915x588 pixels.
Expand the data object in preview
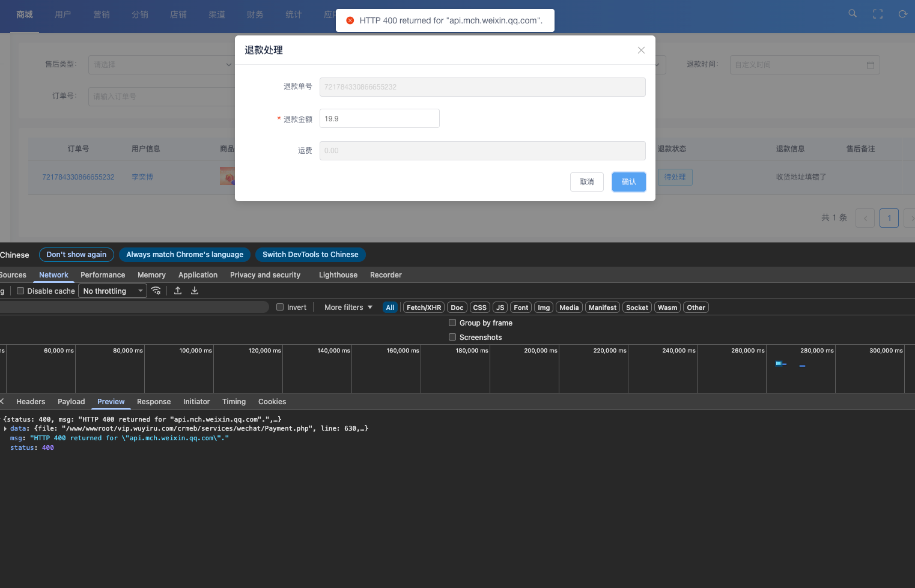pyautogui.click(x=5, y=429)
